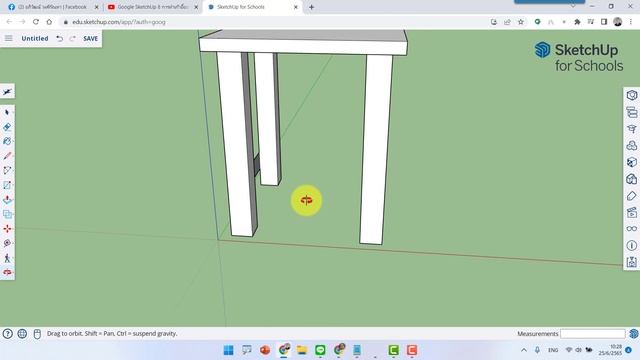Click the Help question mark icon
This screenshot has height=360, width=640.
tap(8, 334)
